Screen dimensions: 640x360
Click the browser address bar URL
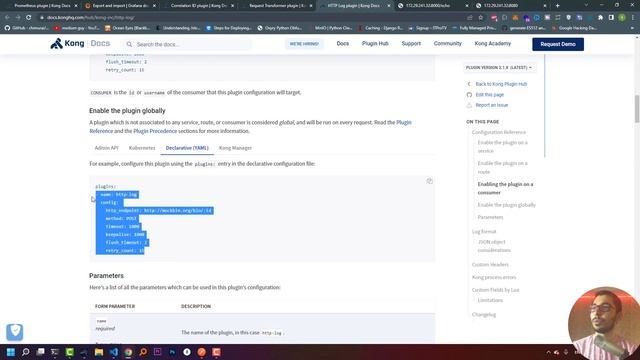coord(91,18)
